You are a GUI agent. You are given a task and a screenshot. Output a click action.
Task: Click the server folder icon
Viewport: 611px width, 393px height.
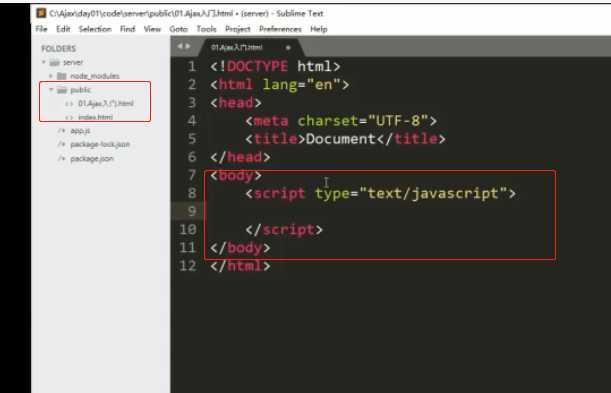[55, 62]
